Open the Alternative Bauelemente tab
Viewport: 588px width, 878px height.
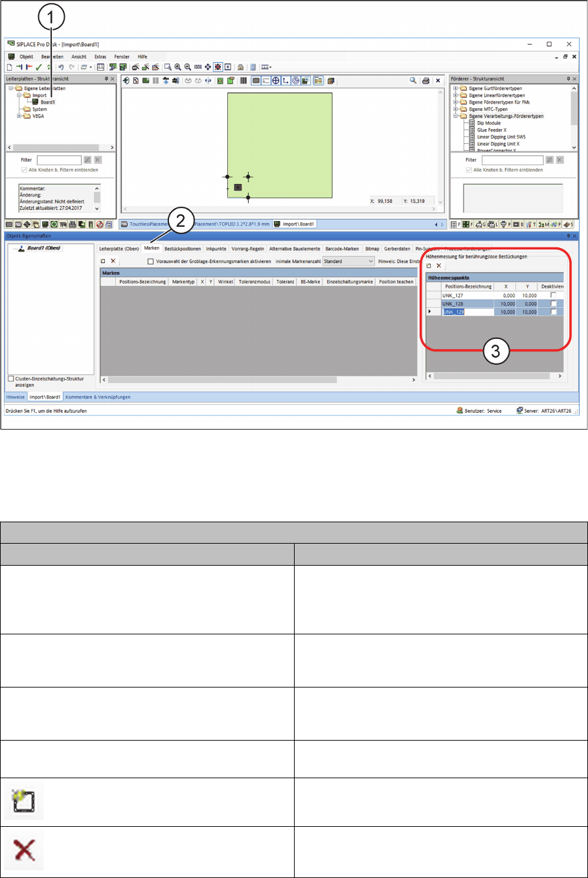point(295,249)
